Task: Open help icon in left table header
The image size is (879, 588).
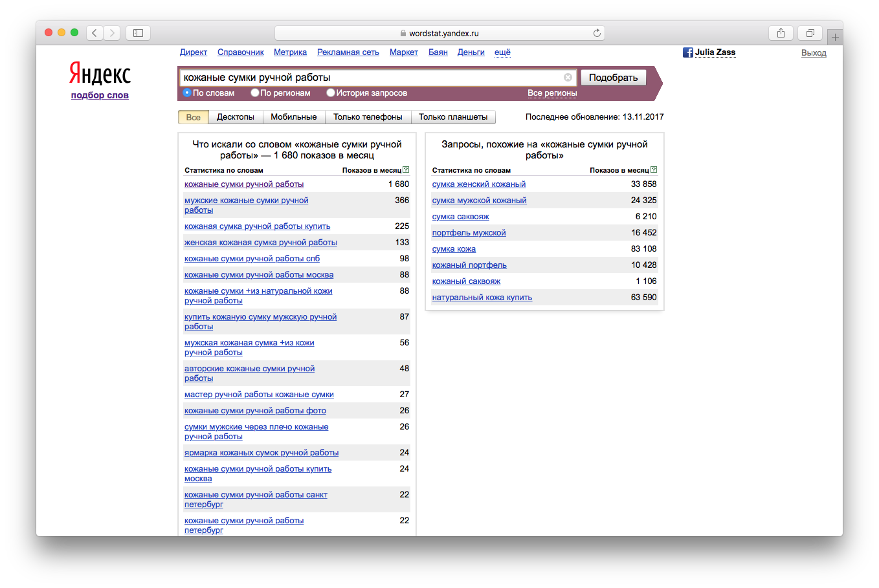Action: pyautogui.click(x=406, y=169)
